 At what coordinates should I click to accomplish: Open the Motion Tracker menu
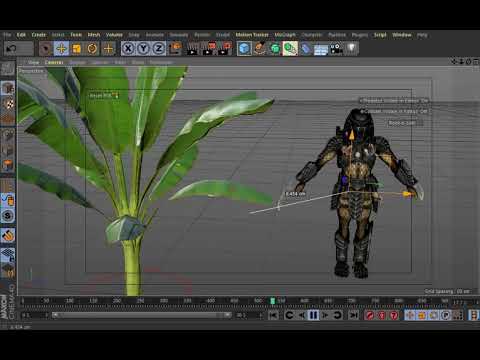[252, 35]
